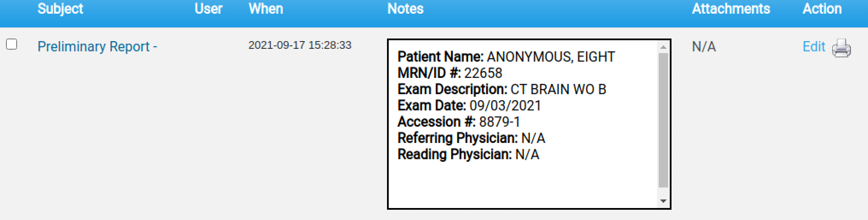Click the notes box scroll down arrow
This screenshot has width=868, height=220.
663,201
